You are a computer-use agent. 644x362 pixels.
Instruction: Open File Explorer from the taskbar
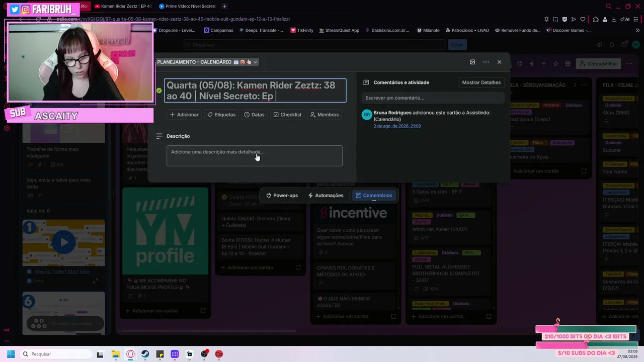pos(115,354)
